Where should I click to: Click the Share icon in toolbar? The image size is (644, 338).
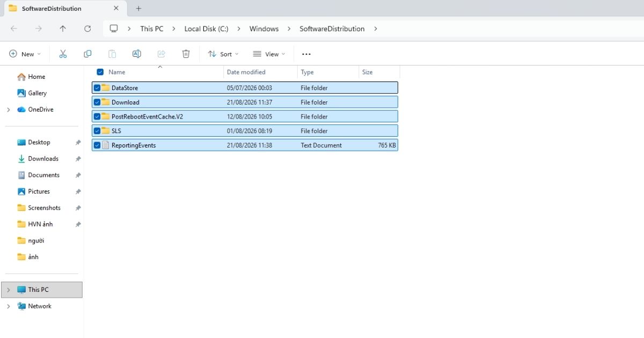[161, 54]
